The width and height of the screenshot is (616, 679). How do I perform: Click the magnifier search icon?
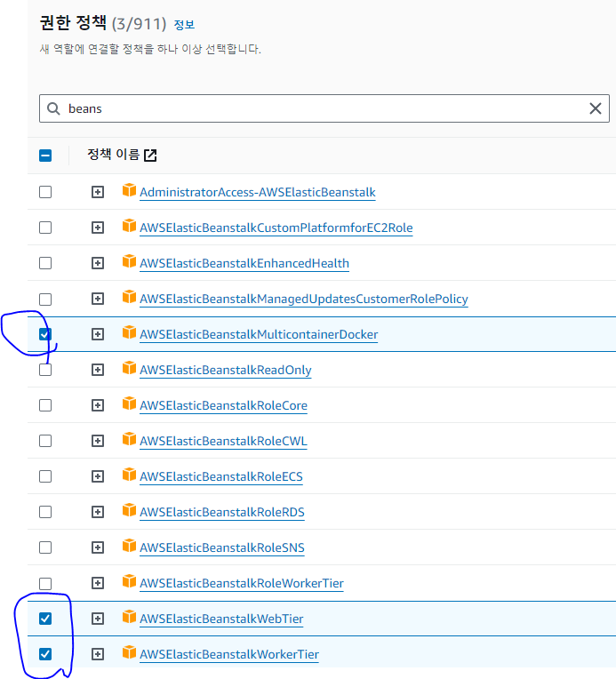click(x=53, y=108)
